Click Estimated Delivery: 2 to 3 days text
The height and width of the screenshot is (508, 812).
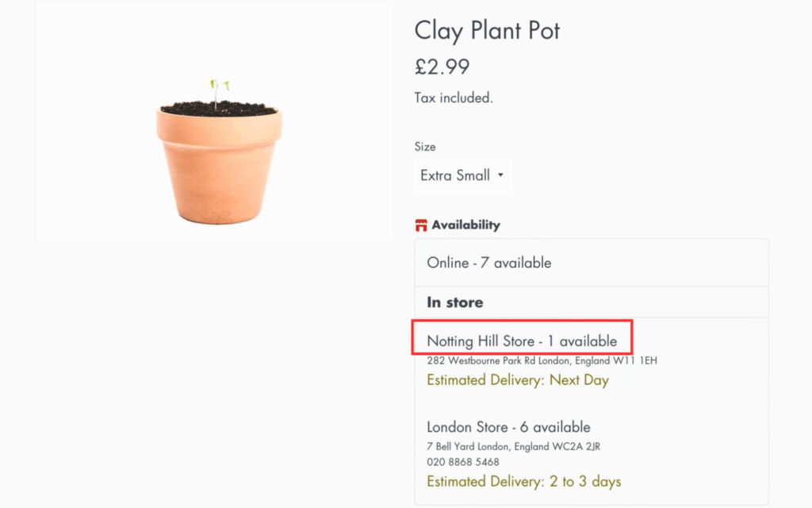[523, 482]
